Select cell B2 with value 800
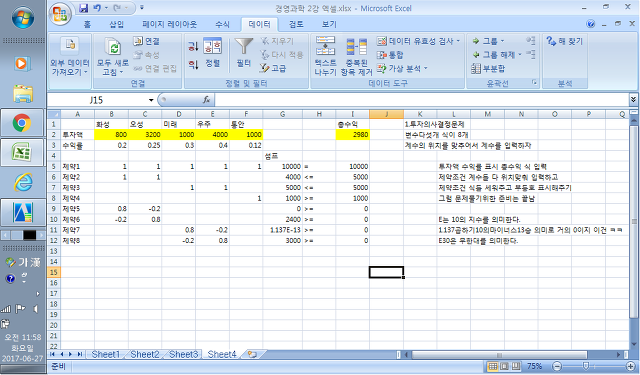The image size is (640, 375). (x=111, y=135)
